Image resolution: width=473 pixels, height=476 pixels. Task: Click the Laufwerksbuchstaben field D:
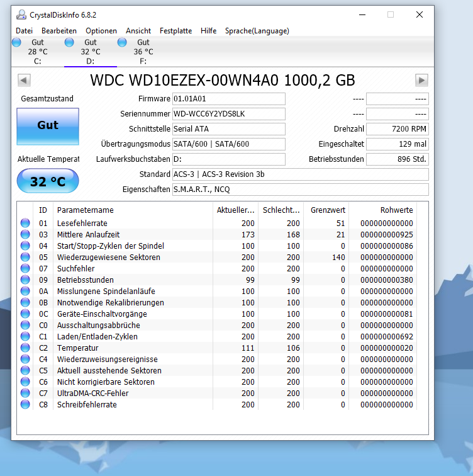point(229,159)
